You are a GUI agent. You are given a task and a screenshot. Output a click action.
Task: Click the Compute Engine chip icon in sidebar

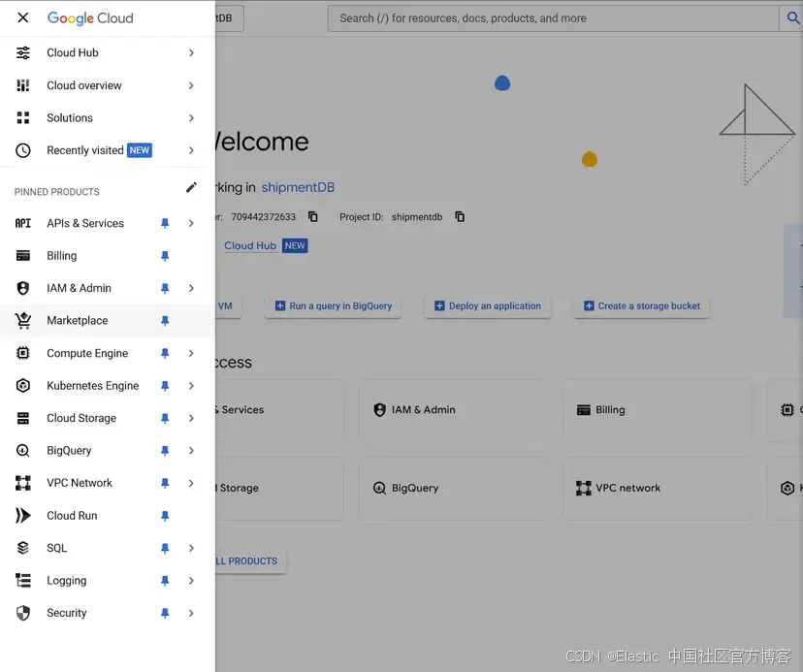tap(23, 353)
